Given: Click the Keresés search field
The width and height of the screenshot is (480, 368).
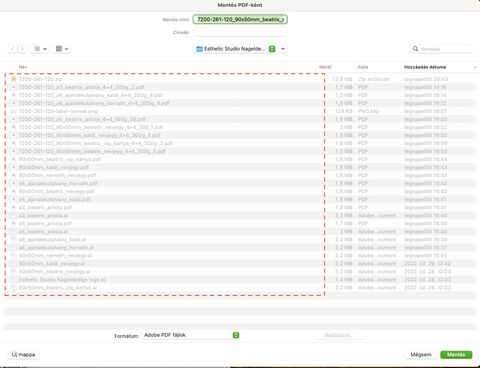Looking at the screenshot, I should tap(441, 49).
